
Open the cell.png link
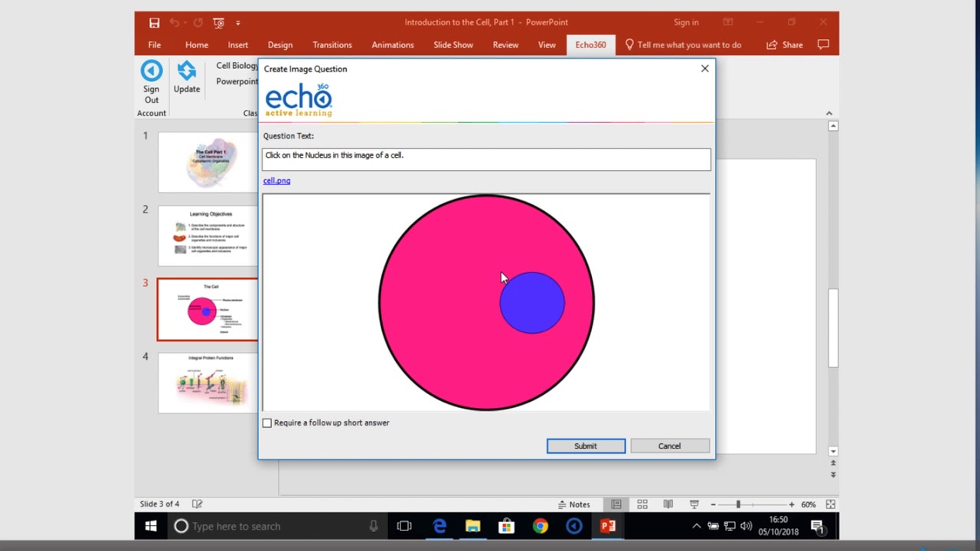click(276, 181)
